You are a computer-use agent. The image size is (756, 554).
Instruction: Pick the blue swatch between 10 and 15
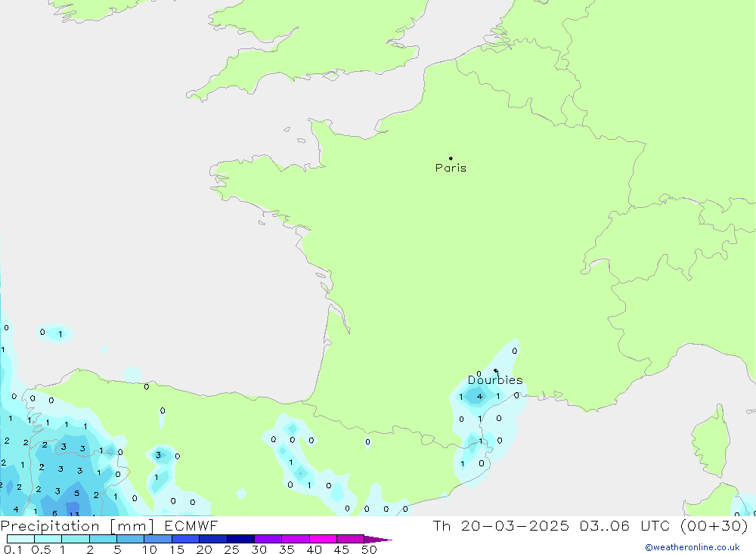pyautogui.click(x=158, y=539)
